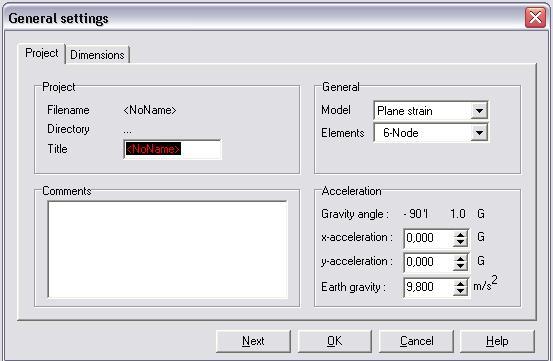Click the Filename value <NoName>
The width and height of the screenshot is (553, 361).
point(150,110)
